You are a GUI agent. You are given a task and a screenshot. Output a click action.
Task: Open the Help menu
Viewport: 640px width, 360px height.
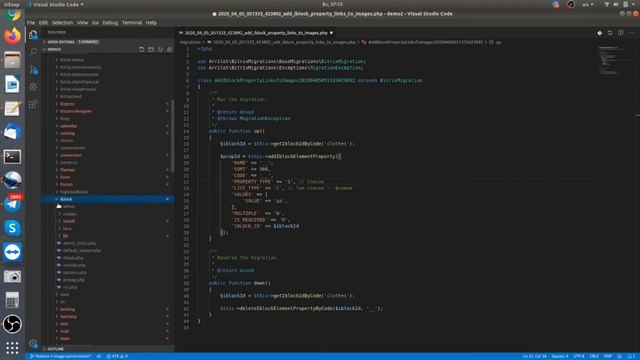(151, 23)
